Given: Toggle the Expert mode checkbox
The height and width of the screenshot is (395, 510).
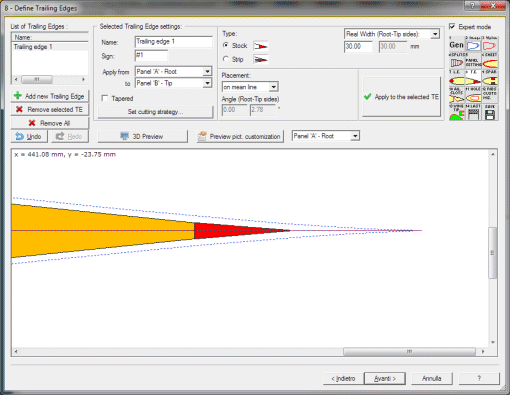Looking at the screenshot, I should coord(452,26).
